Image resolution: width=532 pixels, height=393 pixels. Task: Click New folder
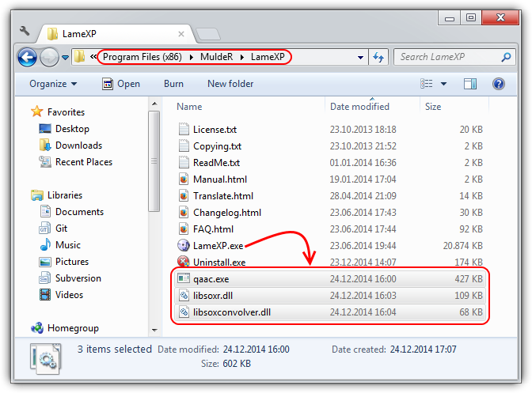[x=230, y=84]
